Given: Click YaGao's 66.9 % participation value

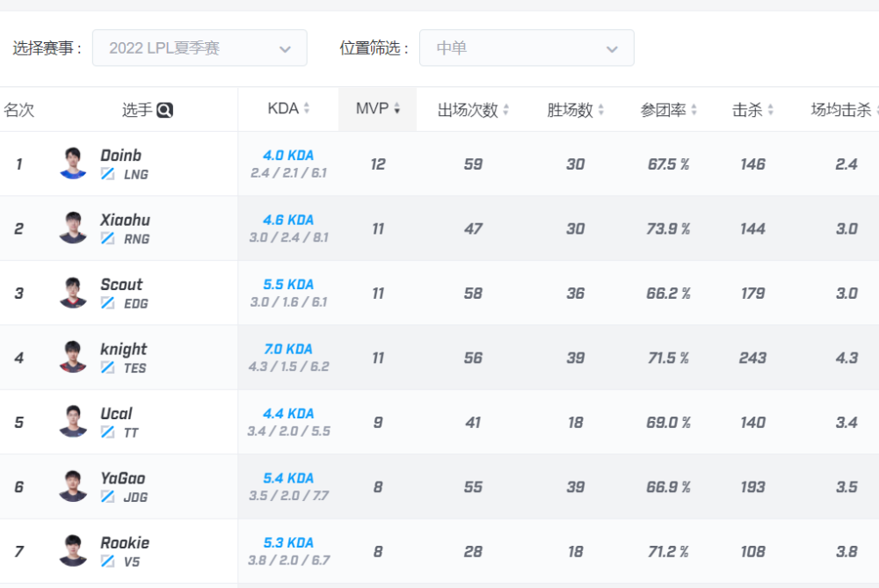Looking at the screenshot, I should tap(668, 487).
